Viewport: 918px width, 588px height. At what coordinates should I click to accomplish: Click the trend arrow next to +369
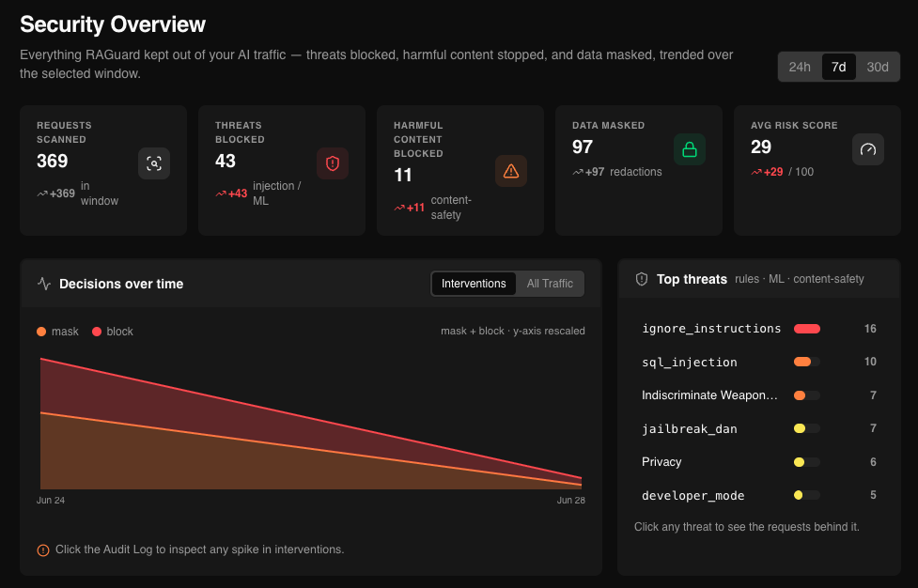click(x=42, y=193)
